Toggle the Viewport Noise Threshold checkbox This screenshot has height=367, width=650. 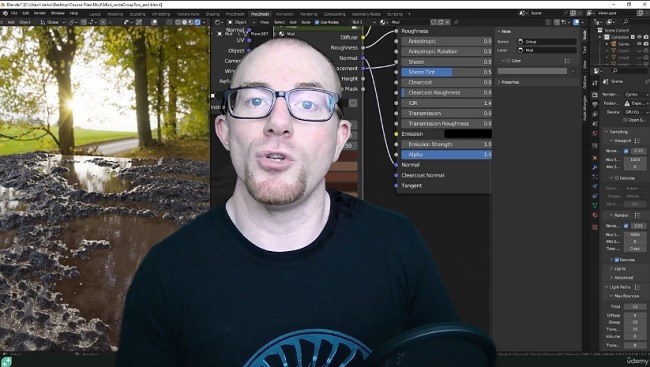[x=626, y=151]
